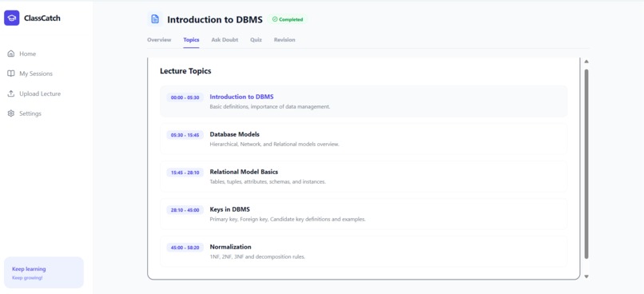Select the Normalization topic title
The width and height of the screenshot is (644, 294).
[230, 247]
